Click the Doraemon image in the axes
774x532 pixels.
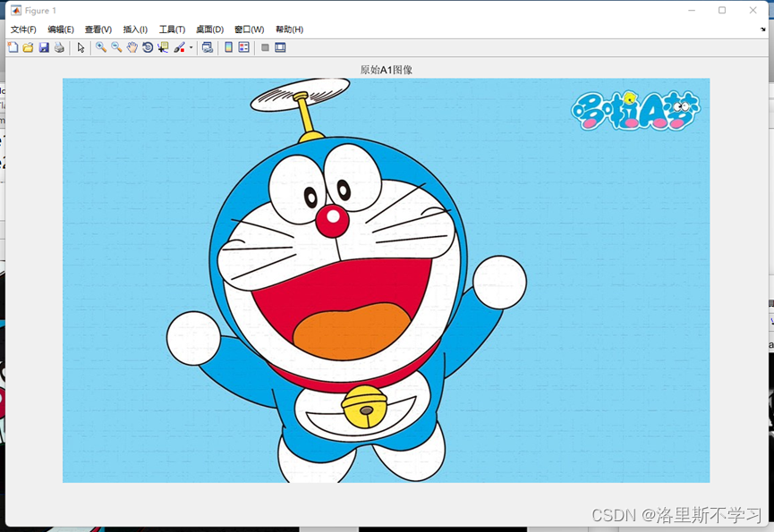pos(386,280)
